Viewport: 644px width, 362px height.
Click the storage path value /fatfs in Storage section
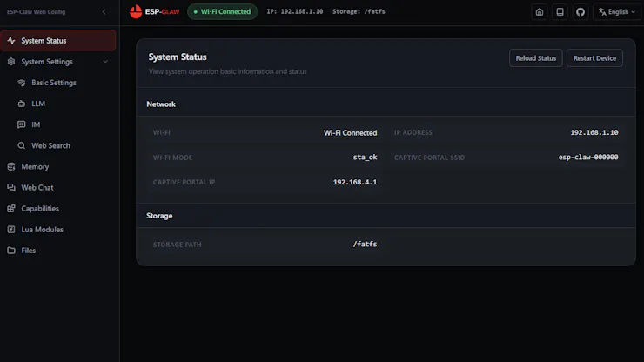pyautogui.click(x=365, y=244)
